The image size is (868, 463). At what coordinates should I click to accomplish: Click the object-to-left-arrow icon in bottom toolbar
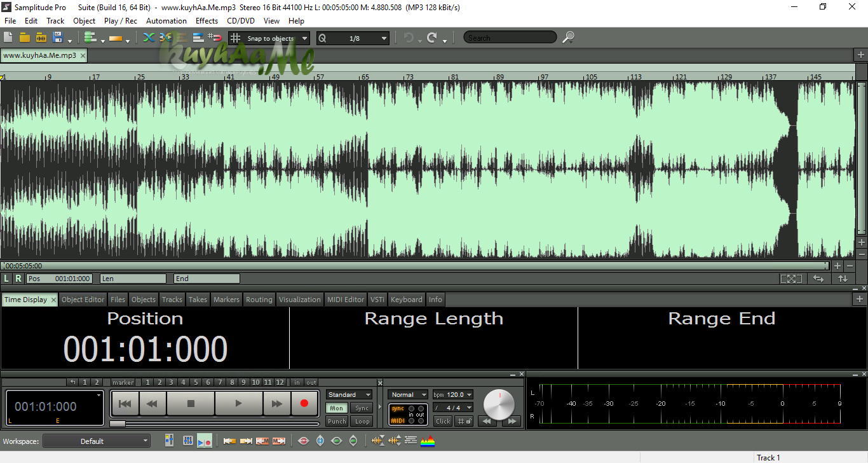(229, 441)
